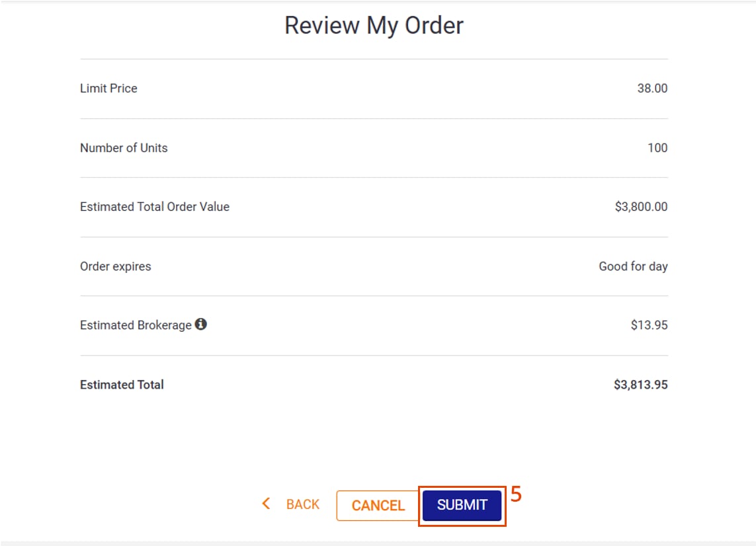Click the bold Estimated Total label

pos(122,385)
